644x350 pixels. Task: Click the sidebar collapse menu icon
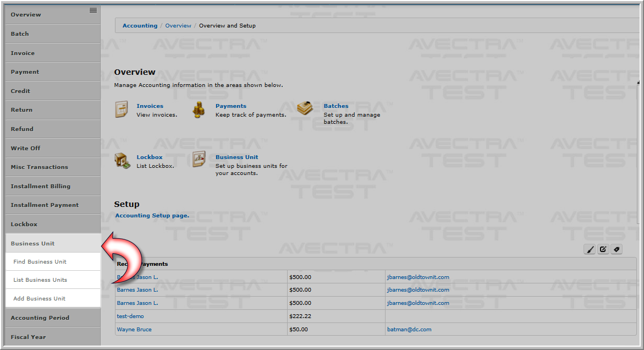(x=93, y=10)
